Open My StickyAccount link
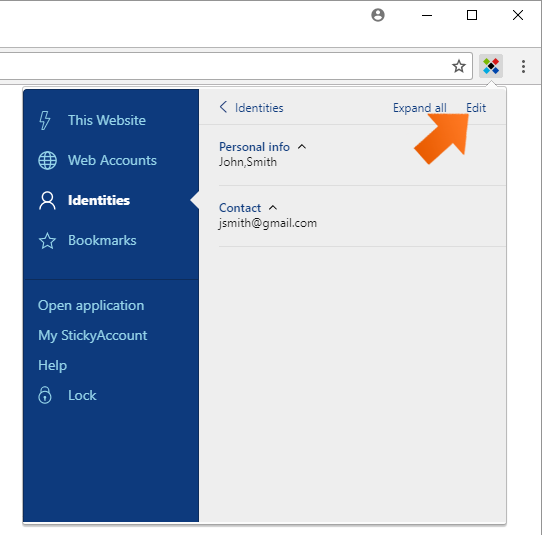Image resolution: width=542 pixels, height=535 pixels. click(x=93, y=336)
